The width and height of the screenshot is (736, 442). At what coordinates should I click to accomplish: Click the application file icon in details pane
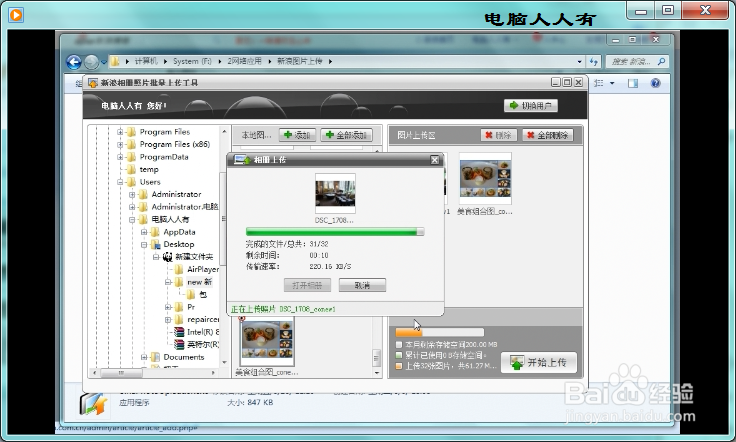point(93,404)
